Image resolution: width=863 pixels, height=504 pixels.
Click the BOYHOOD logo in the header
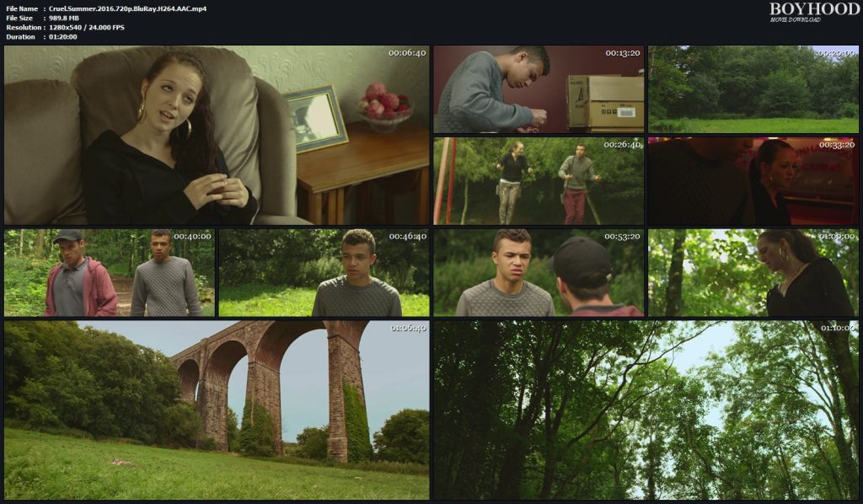click(814, 9)
